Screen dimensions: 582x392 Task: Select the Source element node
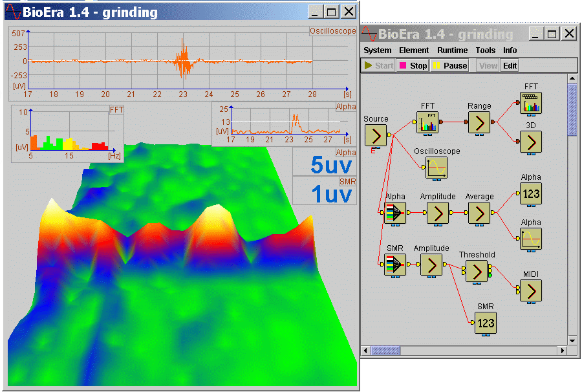(x=376, y=135)
